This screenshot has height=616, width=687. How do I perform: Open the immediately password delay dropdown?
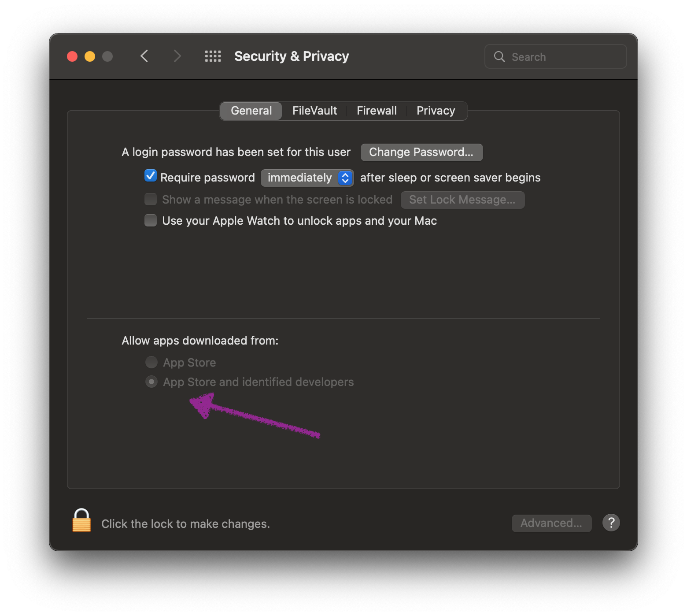(307, 178)
